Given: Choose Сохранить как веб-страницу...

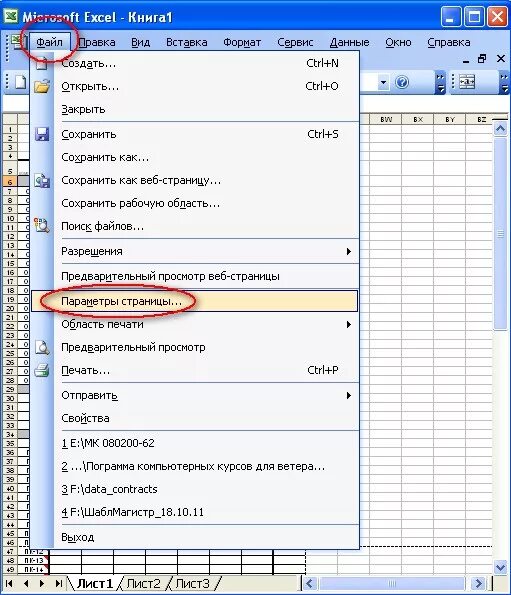Looking at the screenshot, I should pyautogui.click(x=195, y=180).
